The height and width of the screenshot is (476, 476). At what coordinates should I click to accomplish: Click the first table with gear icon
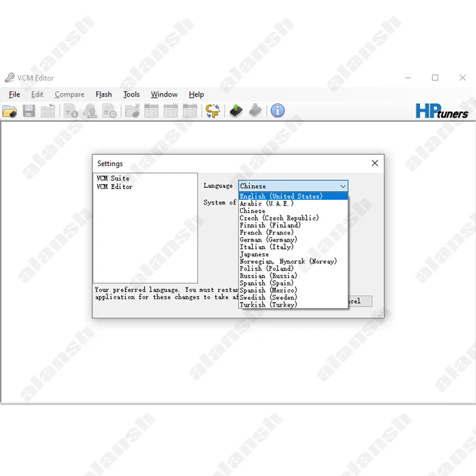pyautogui.click(x=151, y=111)
